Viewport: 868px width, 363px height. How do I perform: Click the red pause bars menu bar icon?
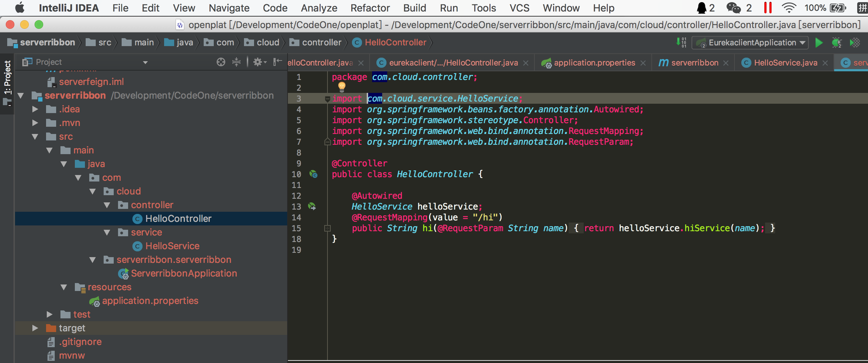[x=768, y=8]
